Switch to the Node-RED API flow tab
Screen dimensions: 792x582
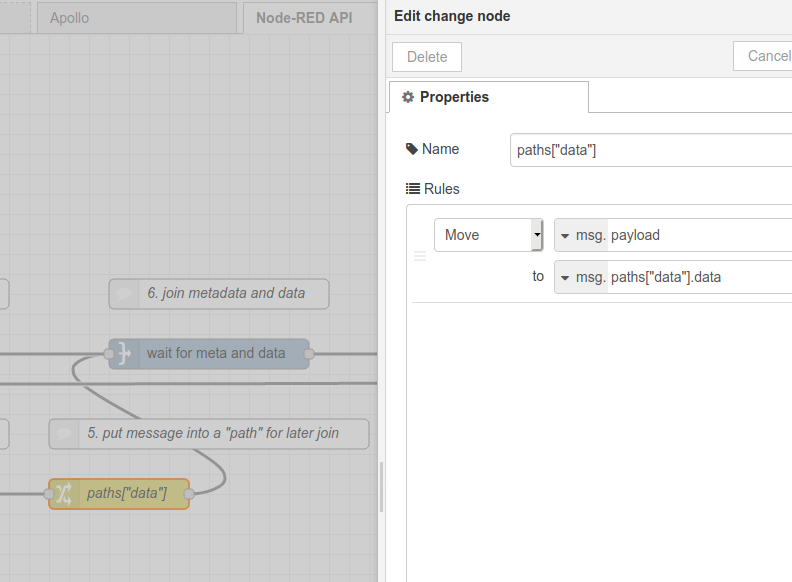tap(310, 18)
